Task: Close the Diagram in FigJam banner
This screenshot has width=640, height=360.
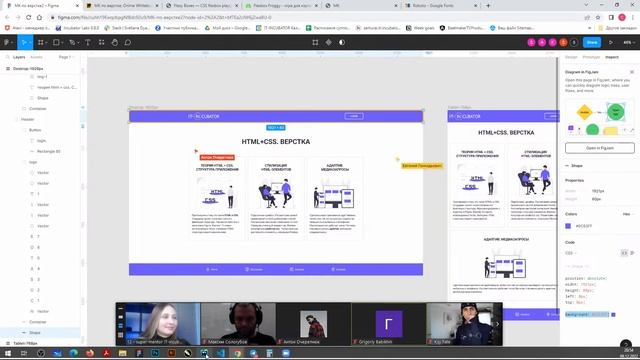Action: (x=631, y=72)
